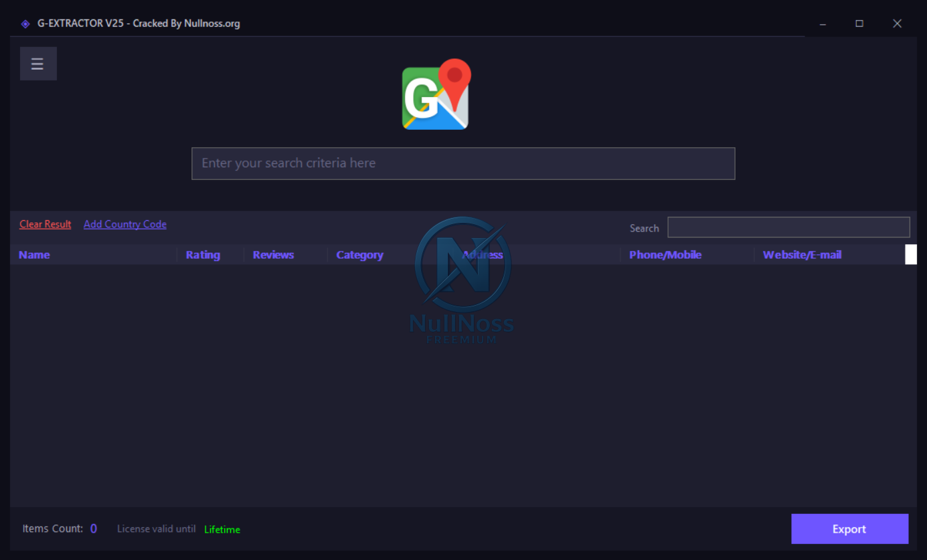Open the hamburger menu
This screenshot has height=560, width=927.
point(37,64)
